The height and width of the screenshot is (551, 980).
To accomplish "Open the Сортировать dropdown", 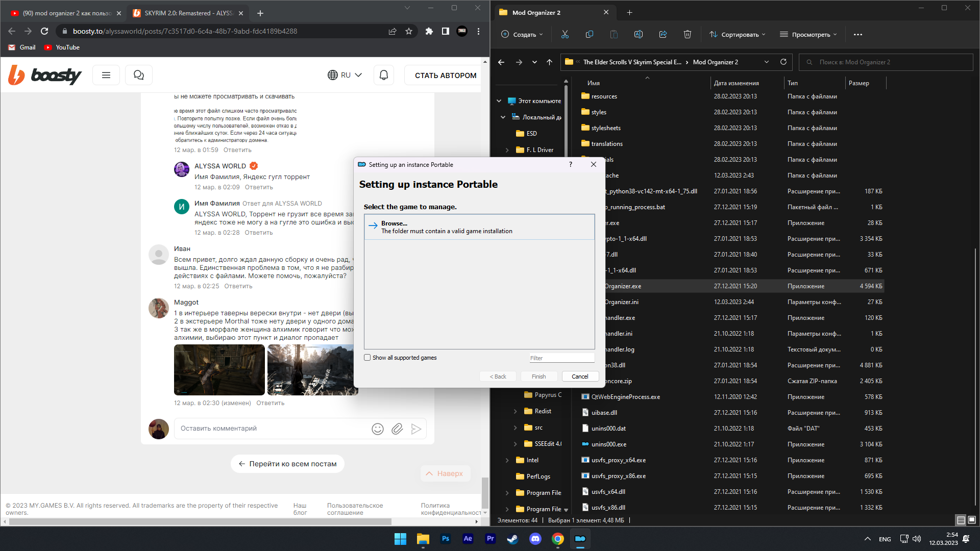I will click(737, 34).
